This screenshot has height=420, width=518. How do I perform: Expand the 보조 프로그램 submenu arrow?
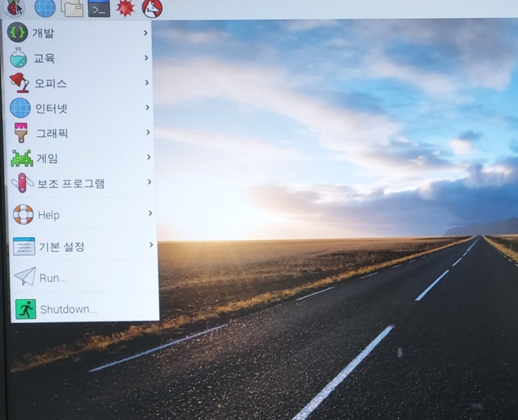click(x=150, y=182)
